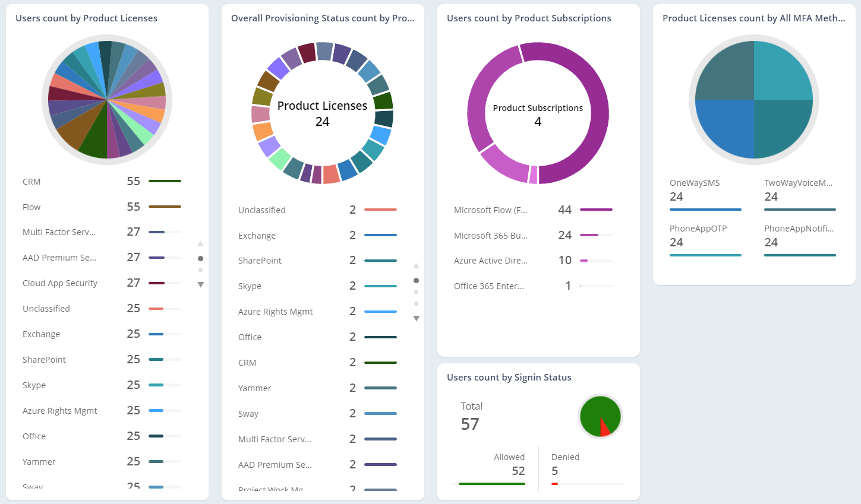The height and width of the screenshot is (504, 861).
Task: Click the Product Licenses 24 donut center label
Action: click(x=322, y=113)
